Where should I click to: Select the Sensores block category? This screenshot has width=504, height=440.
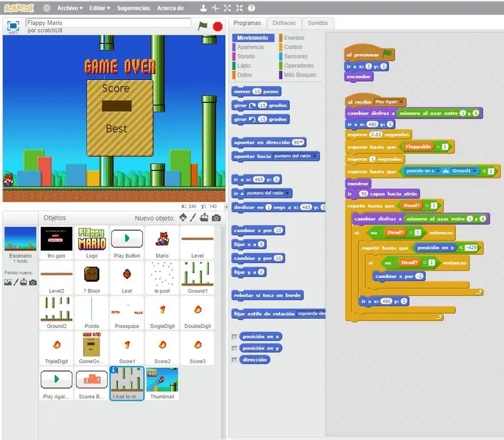[296, 56]
